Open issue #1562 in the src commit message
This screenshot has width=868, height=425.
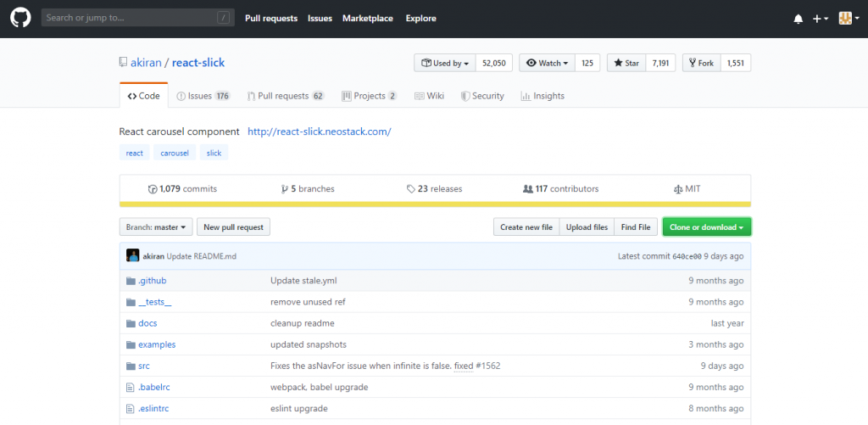coord(488,366)
